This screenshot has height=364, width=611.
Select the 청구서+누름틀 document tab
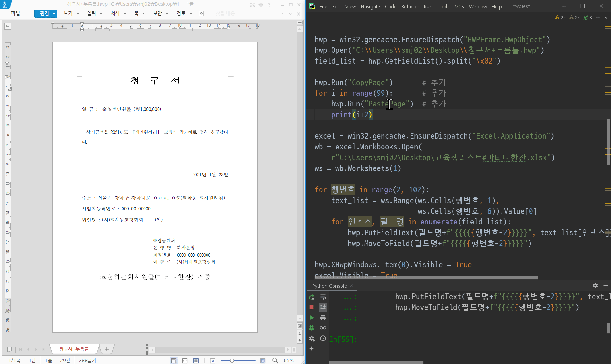click(74, 349)
